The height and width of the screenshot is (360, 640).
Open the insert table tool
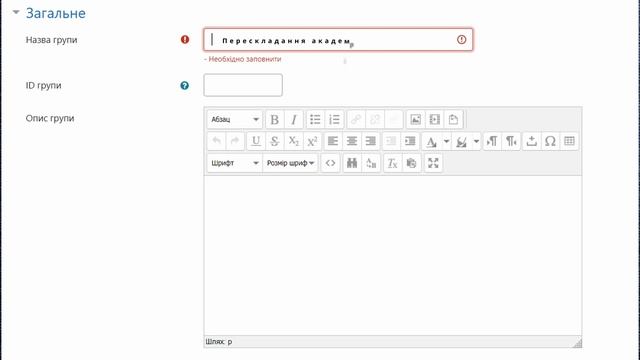point(569,141)
